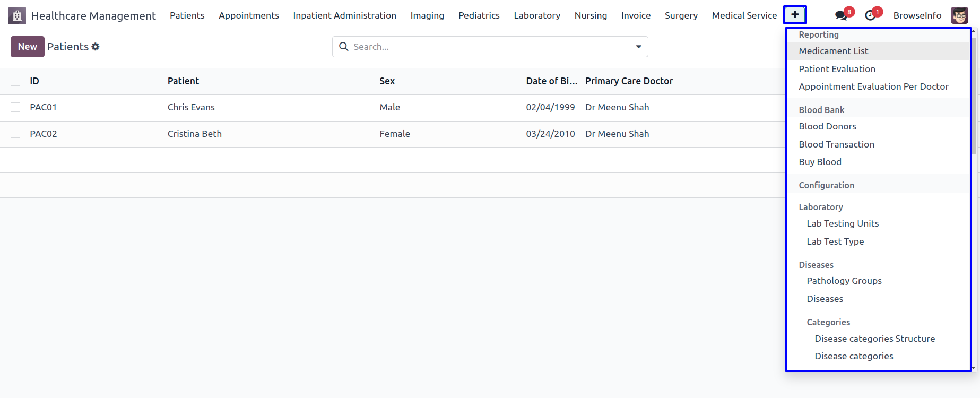The width and height of the screenshot is (980, 398).
Task: Click the BrowseInfo user avatar
Action: pyautogui.click(x=959, y=15)
